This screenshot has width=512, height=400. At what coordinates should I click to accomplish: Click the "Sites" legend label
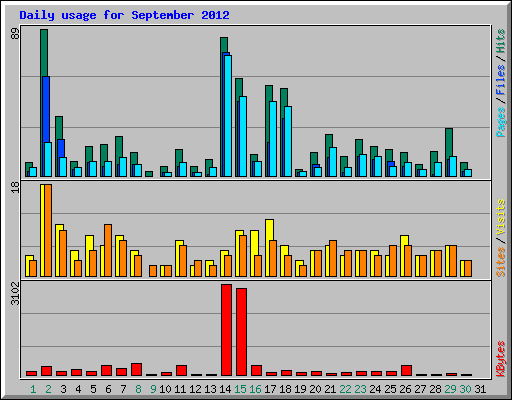(x=501, y=262)
